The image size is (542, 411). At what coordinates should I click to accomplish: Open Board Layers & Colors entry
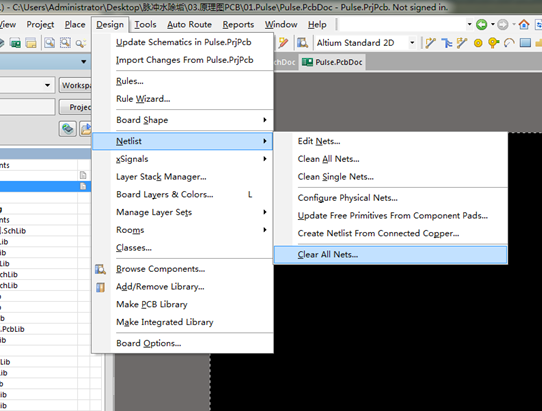coord(183,195)
